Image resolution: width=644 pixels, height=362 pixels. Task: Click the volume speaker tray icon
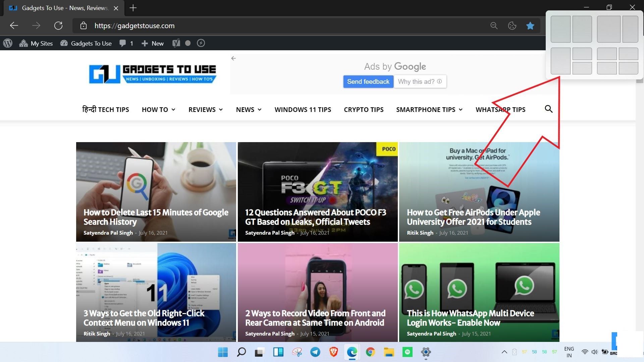594,352
